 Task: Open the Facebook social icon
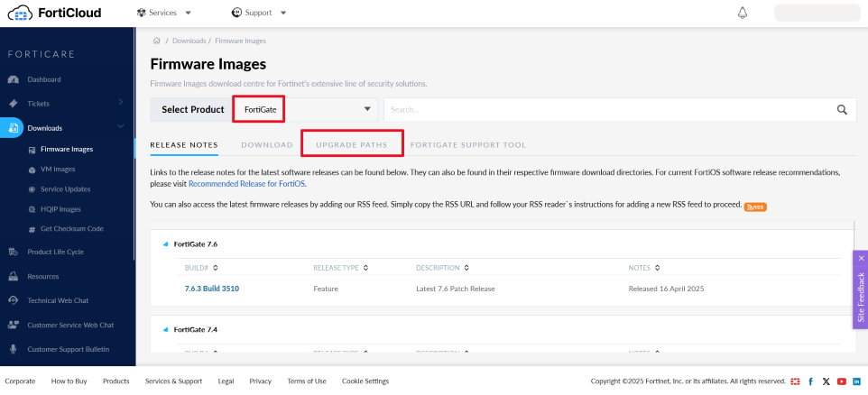[811, 381]
